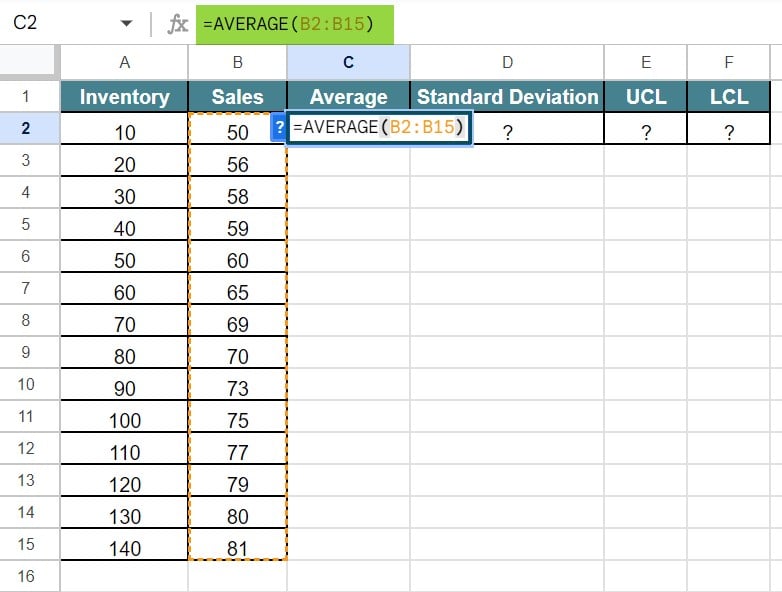Viewport: 782px width, 592px height.
Task: Select row 1 header
Action: point(26,96)
